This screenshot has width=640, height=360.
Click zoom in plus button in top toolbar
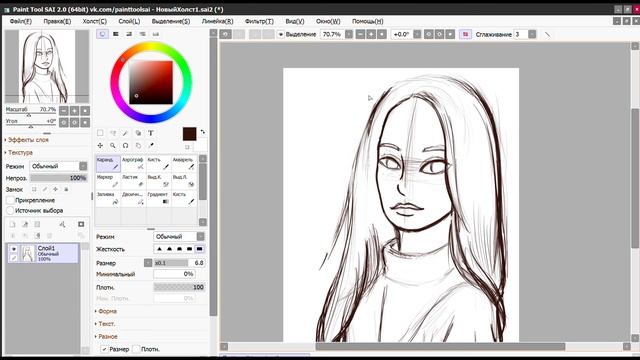click(371, 34)
